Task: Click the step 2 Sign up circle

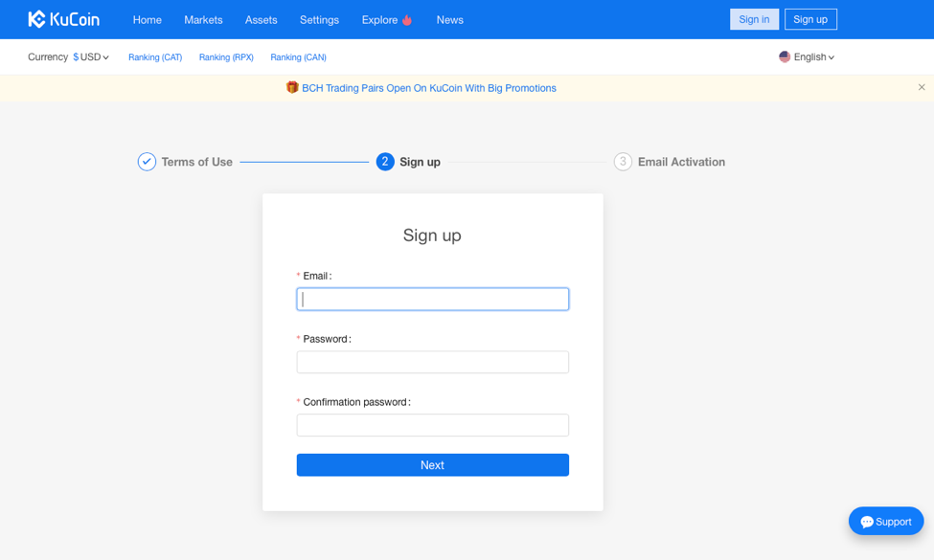Action: [385, 161]
